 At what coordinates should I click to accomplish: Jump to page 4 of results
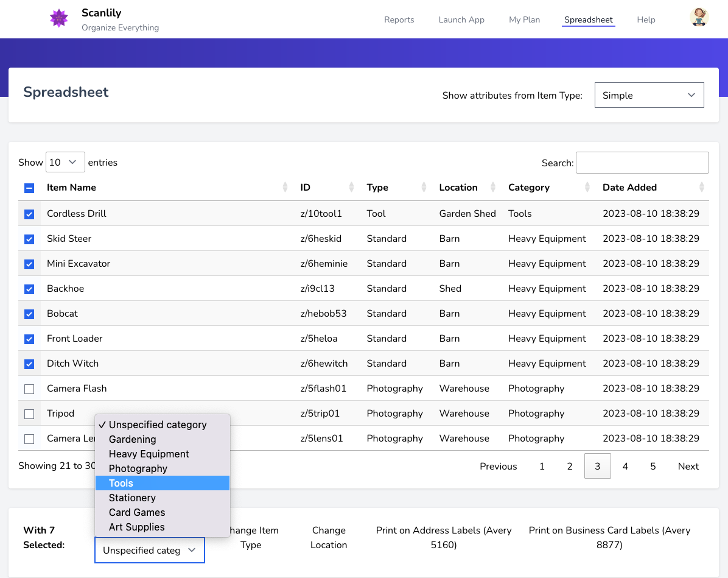pyautogui.click(x=625, y=467)
